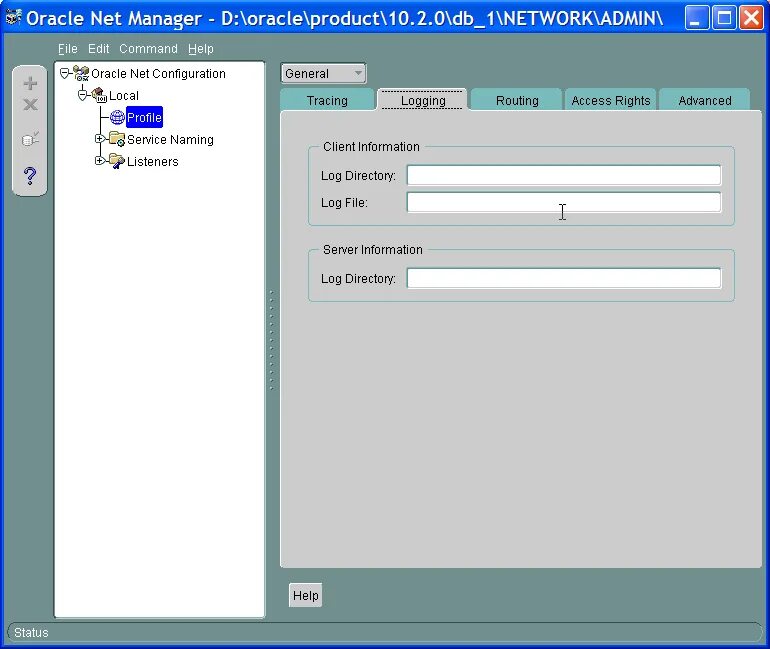Click the Status bar text
770x649 pixels.
[x=31, y=632]
